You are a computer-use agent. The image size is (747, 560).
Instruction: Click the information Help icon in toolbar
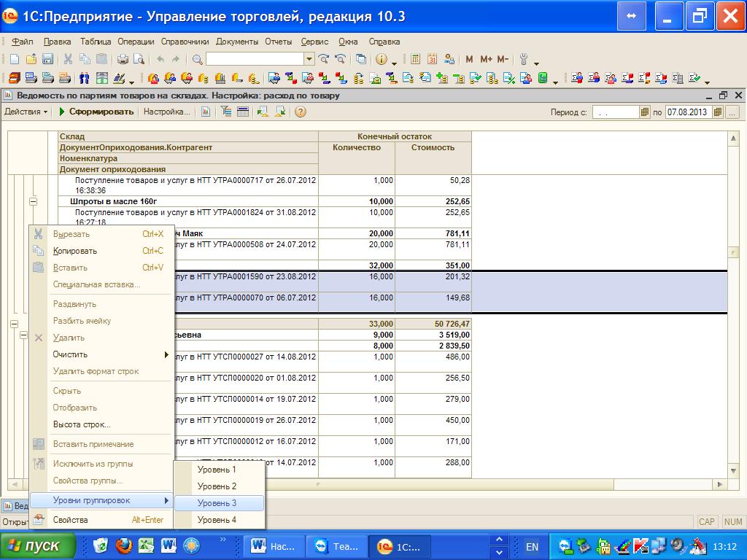(381, 59)
